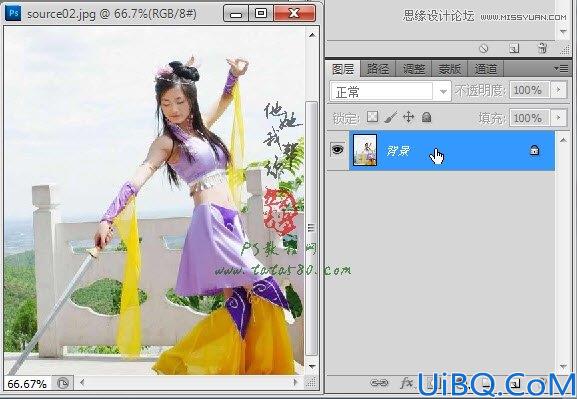Click document horizontal scrollbar left arrow
Image resolution: width=577 pixels, height=399 pixels.
[x=82, y=383]
